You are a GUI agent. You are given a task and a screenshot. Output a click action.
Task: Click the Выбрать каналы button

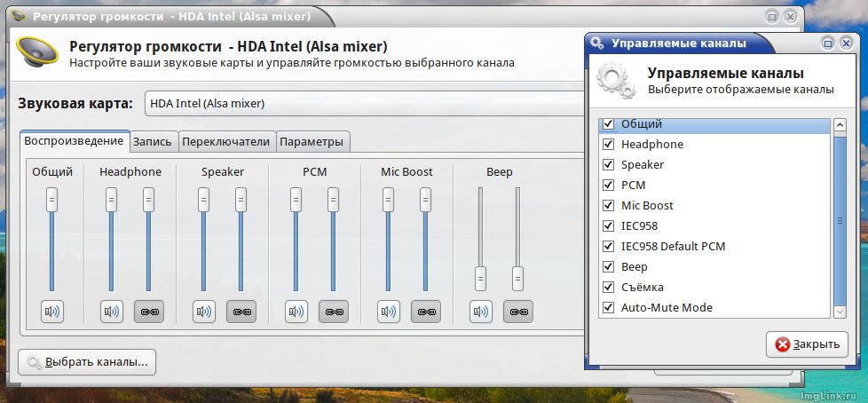click(x=87, y=362)
